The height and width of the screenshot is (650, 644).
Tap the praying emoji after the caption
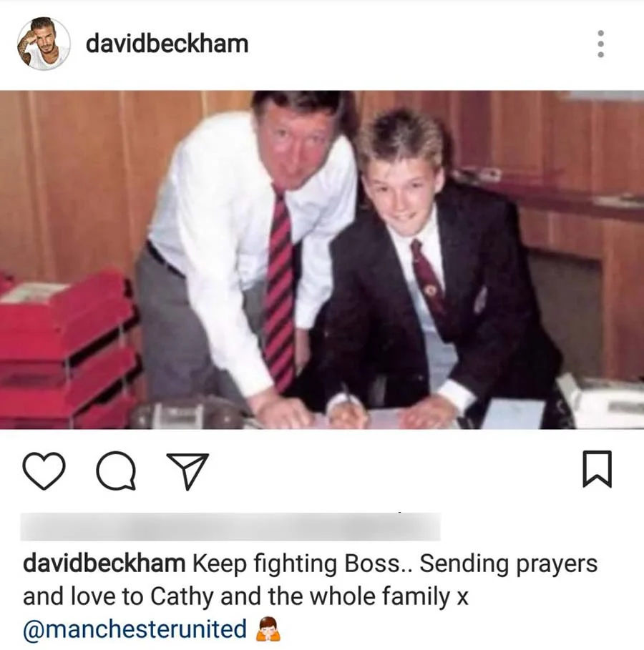(268, 629)
